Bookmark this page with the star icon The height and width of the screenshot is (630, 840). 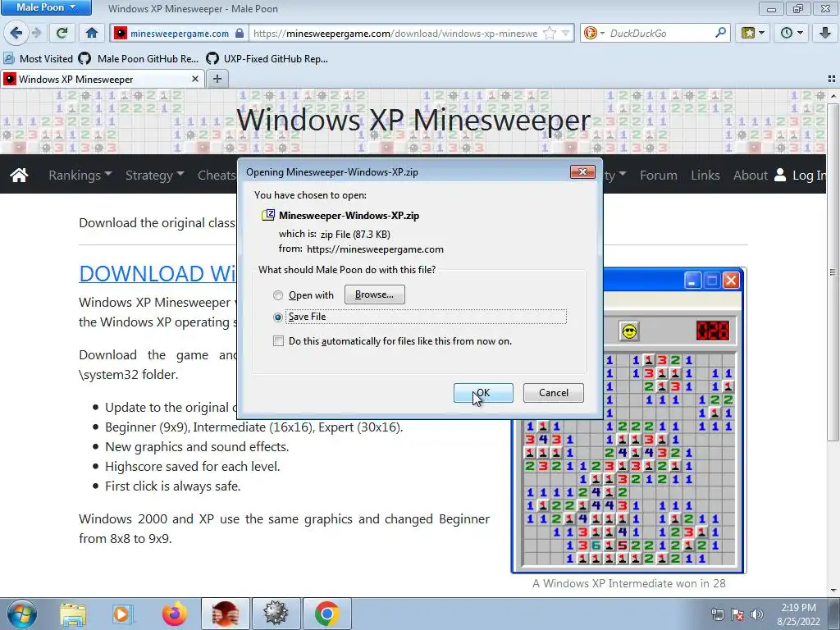550,33
